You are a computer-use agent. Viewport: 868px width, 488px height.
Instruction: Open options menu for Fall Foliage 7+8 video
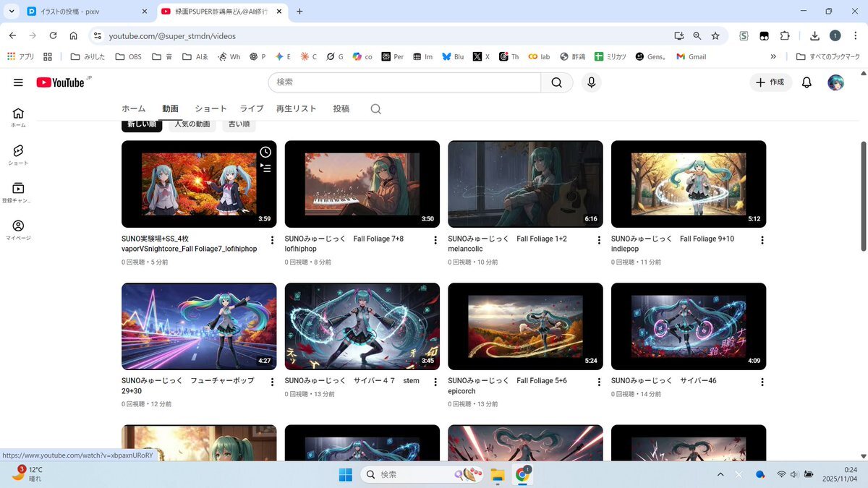435,240
